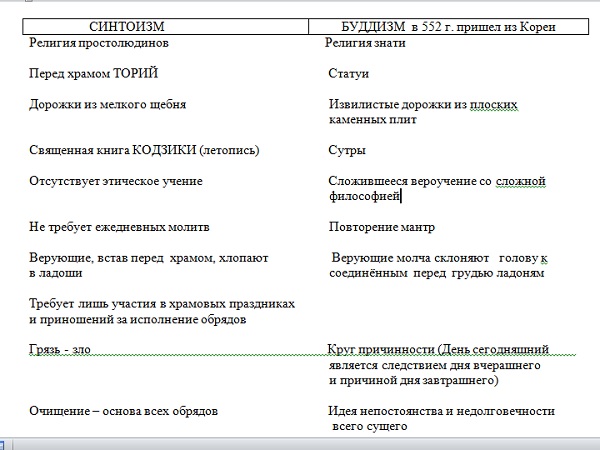The image size is (600, 450).
Task: Click the word 'Статуи'
Action: [349, 73]
